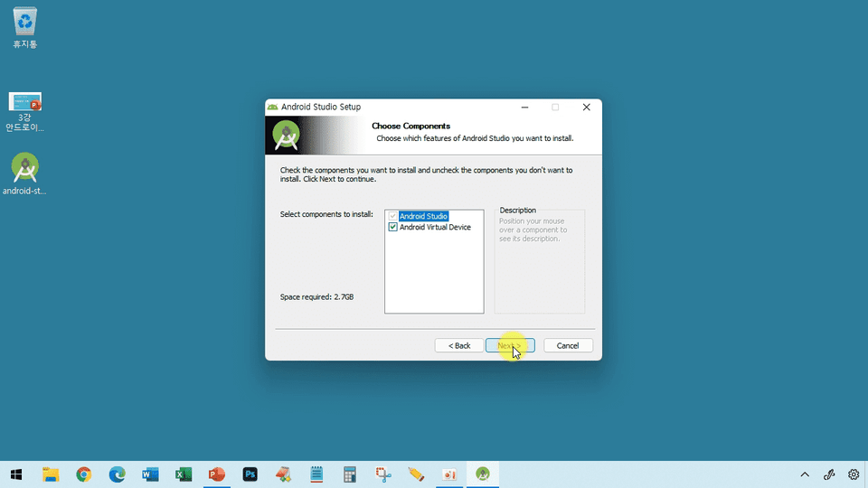868x488 pixels.
Task: Click Next to continue setup
Action: (510, 345)
